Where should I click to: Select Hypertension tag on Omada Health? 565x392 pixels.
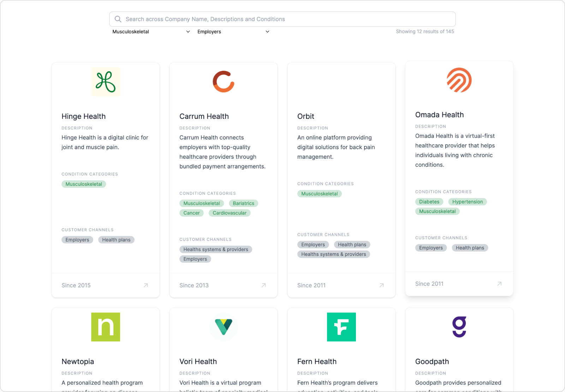pyautogui.click(x=468, y=202)
